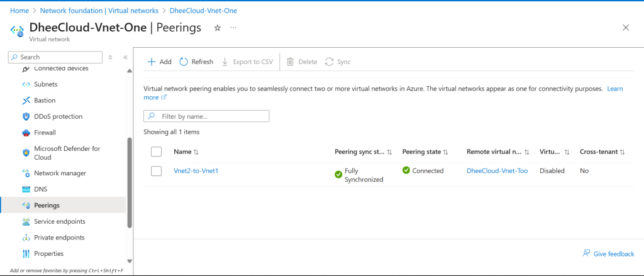Check the Vnet2-to-Vnet1 row checkbox
This screenshot has width=644, height=276.
tap(157, 171)
